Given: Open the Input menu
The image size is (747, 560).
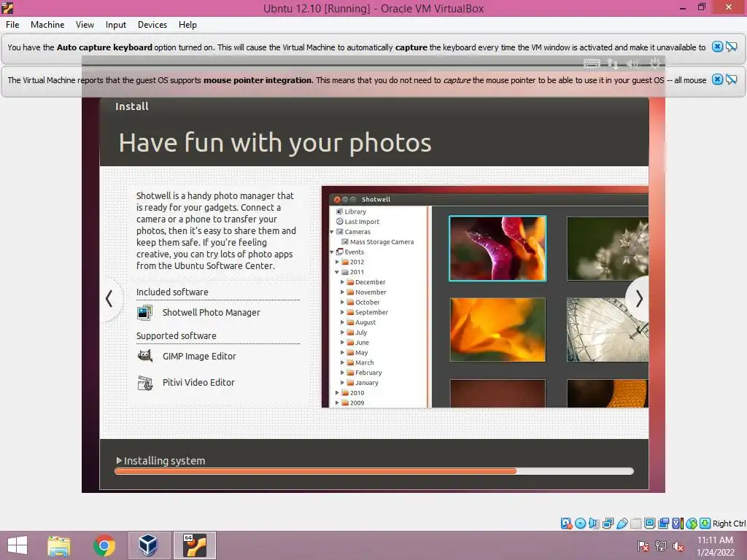Looking at the screenshot, I should tap(116, 25).
